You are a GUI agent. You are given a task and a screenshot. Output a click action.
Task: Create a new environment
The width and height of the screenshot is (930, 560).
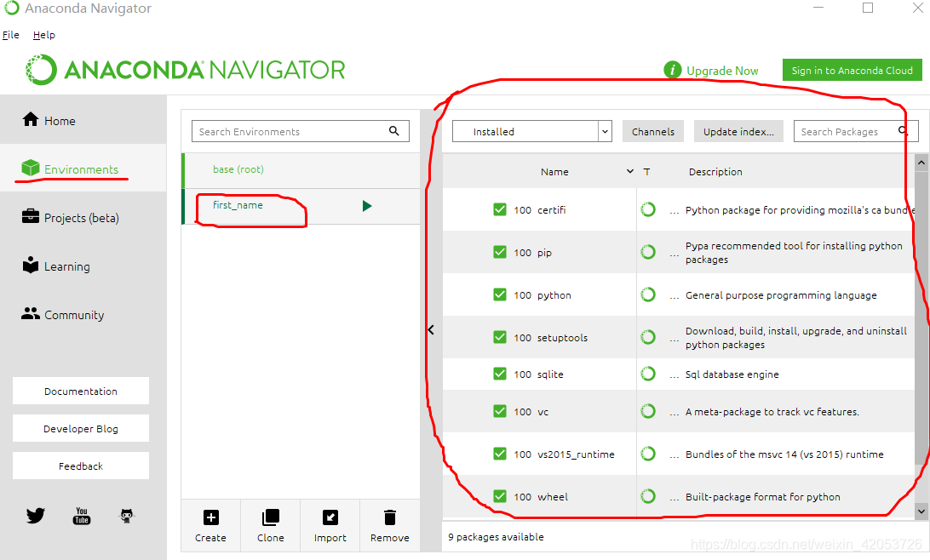[x=210, y=525]
